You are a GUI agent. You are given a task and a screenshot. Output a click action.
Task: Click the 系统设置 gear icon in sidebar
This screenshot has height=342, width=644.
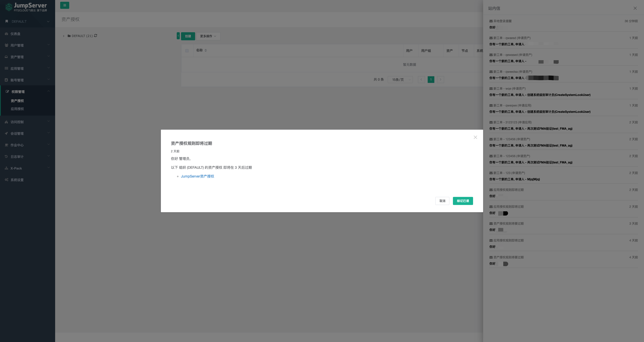click(6, 180)
